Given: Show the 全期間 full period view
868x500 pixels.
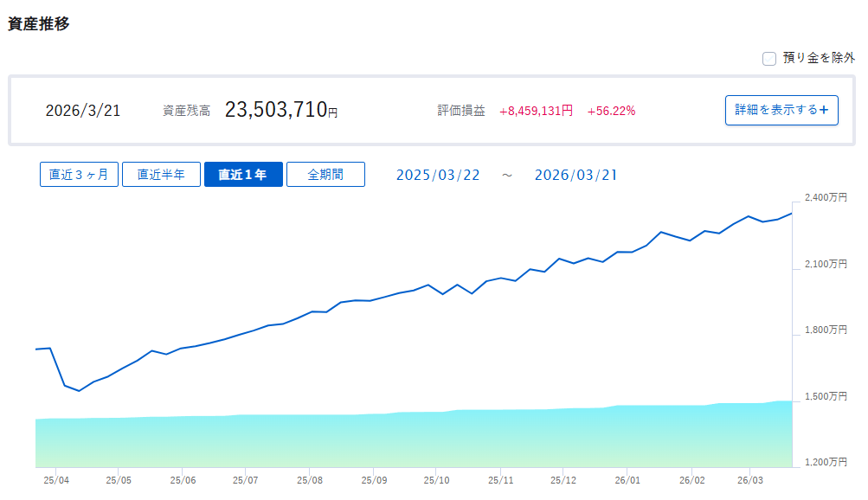Looking at the screenshot, I should (325, 175).
